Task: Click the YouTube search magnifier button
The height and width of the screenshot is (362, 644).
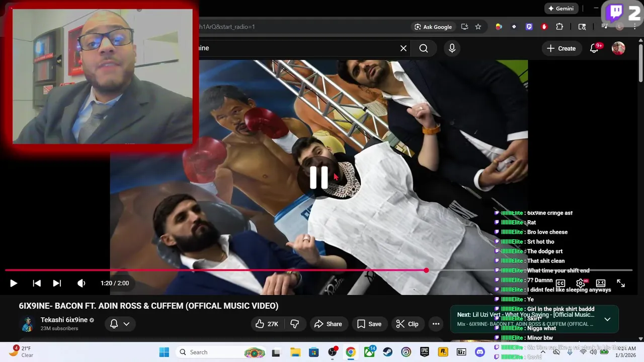Action: (x=424, y=48)
